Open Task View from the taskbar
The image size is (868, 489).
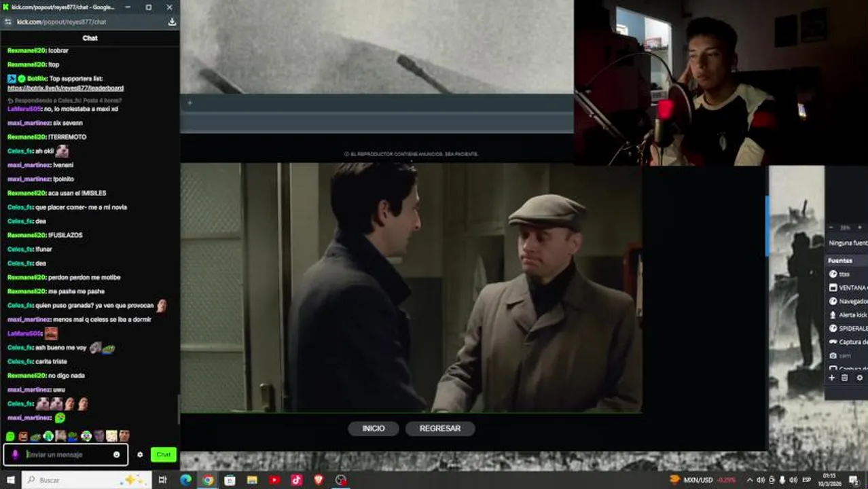click(162, 480)
